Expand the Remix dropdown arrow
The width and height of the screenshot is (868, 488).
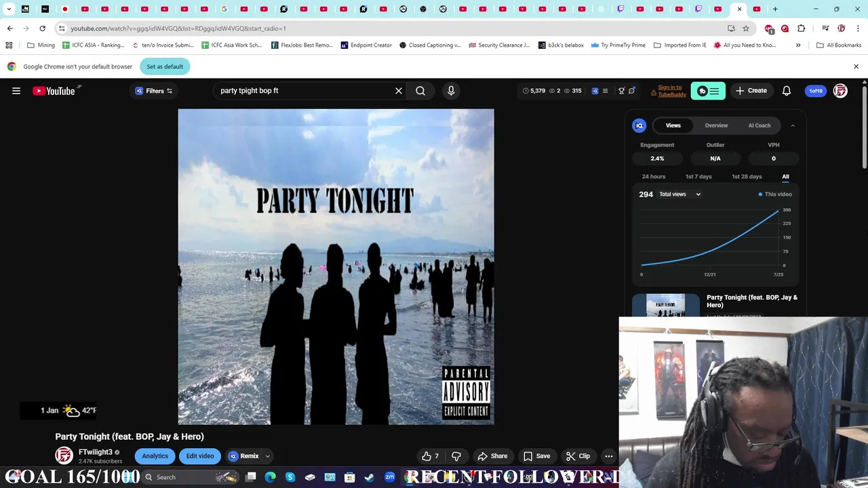pyautogui.click(x=267, y=456)
